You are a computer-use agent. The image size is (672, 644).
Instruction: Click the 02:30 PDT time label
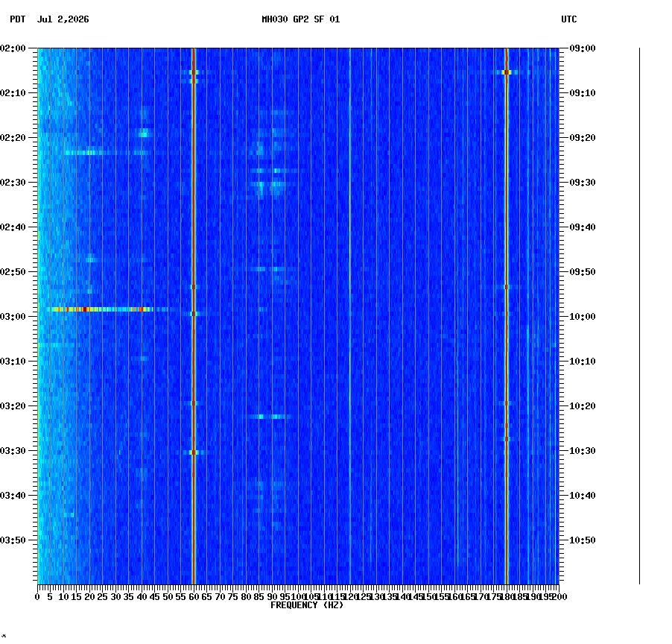[13, 182]
